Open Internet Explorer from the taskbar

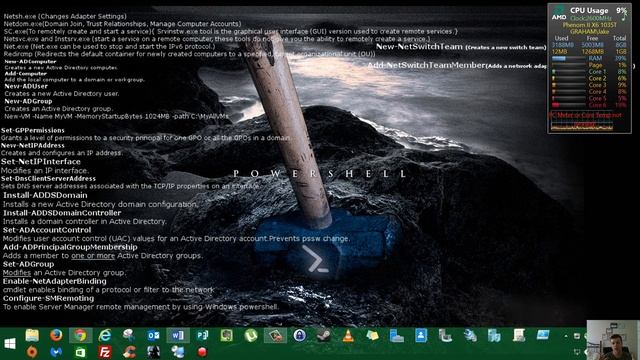pos(104,336)
